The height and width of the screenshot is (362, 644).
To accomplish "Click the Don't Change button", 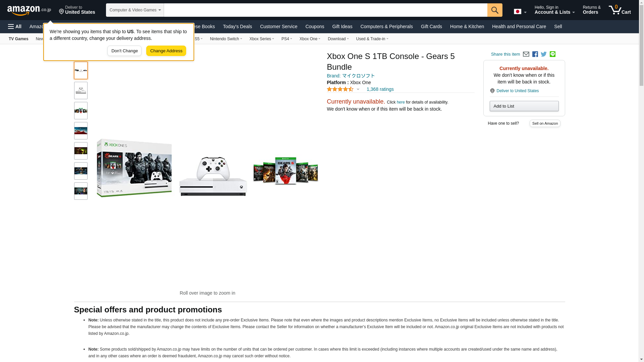I will (x=124, y=51).
